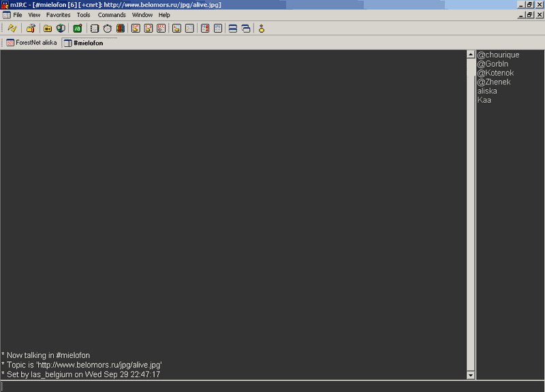The width and height of the screenshot is (545, 392).
Task: Click the Cascade windows toolbar icon
Action: [246, 29]
